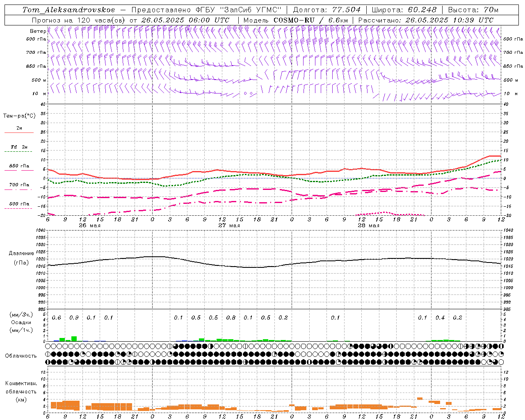The width and height of the screenshot is (525, 420).
Task: Select the 'Модель COSMO-RU / 6.6км' model text
Action: click(x=296, y=20)
